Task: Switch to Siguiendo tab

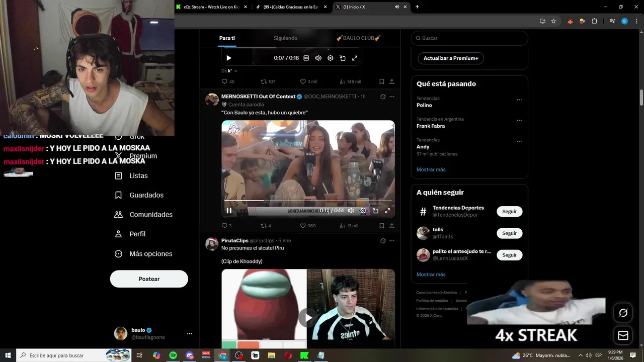Action: [x=285, y=38]
